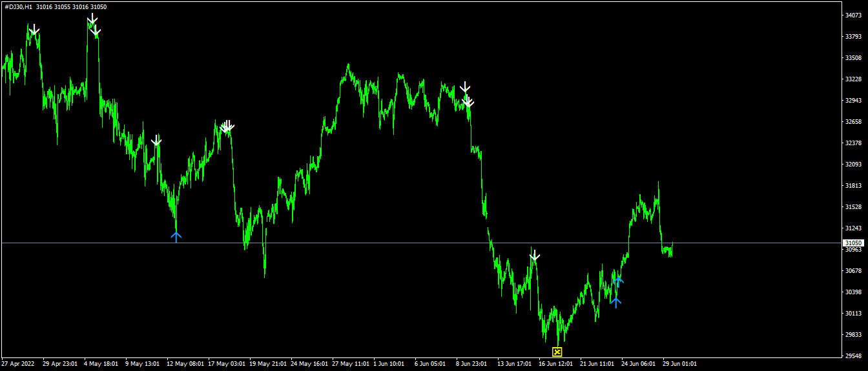
Task: Click the 32093 price axis label
Action: coord(853,164)
